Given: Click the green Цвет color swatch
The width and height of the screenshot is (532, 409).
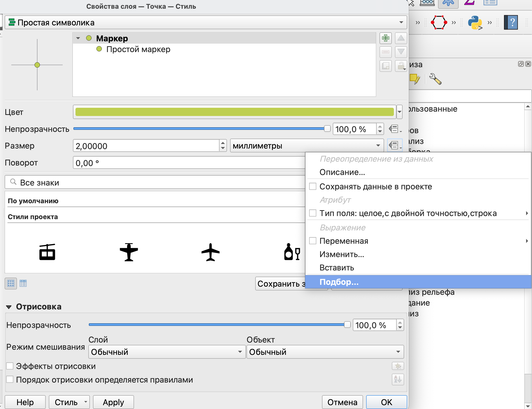Looking at the screenshot, I should 234,112.
